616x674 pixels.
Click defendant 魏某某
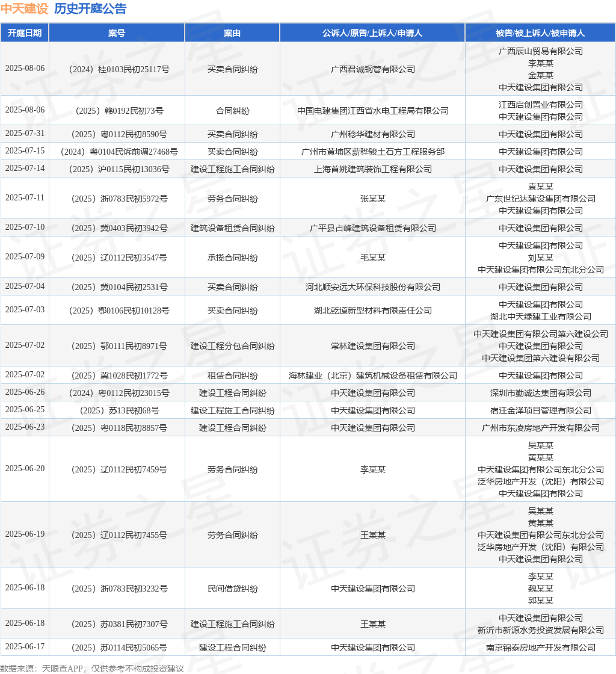(x=541, y=589)
